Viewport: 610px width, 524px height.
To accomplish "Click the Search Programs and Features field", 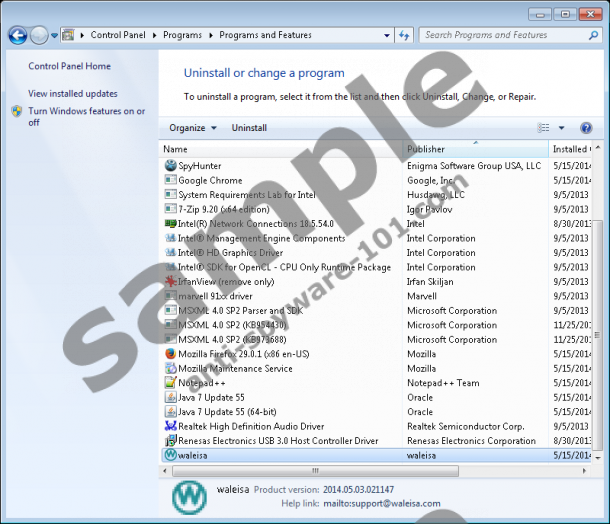I will [x=500, y=35].
